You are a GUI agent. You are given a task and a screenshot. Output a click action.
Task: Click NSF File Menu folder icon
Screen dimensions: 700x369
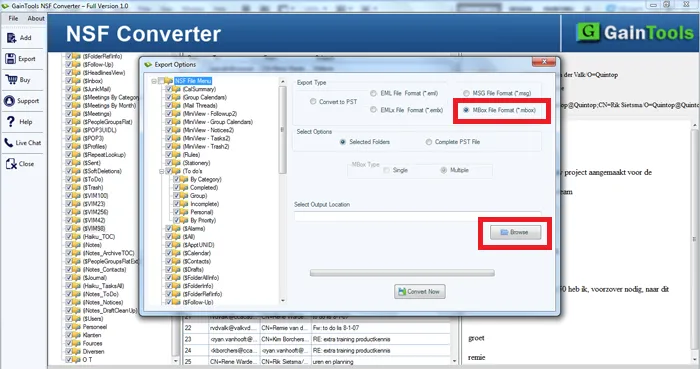[169, 81]
